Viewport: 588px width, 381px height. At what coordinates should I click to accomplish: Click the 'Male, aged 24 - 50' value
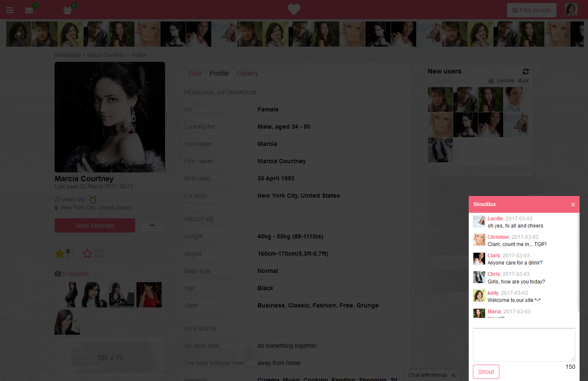pyautogui.click(x=284, y=127)
